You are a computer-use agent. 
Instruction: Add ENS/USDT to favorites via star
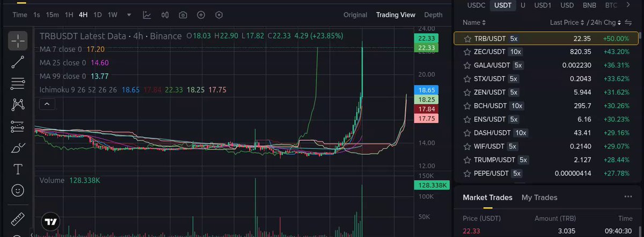(x=467, y=119)
